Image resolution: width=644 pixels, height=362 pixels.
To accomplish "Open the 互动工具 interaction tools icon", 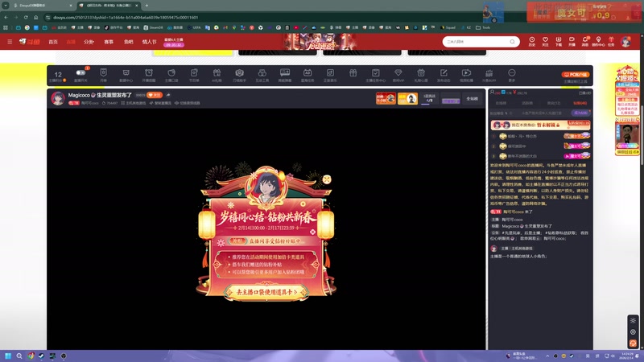I will [262, 72].
